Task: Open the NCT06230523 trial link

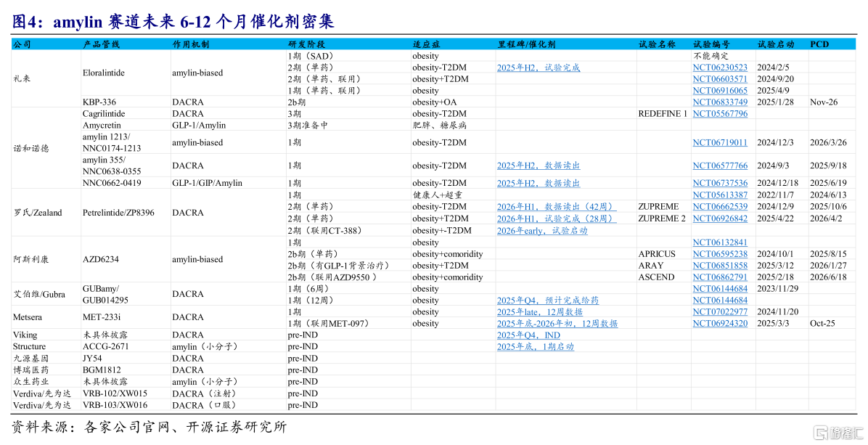Action: [720, 68]
